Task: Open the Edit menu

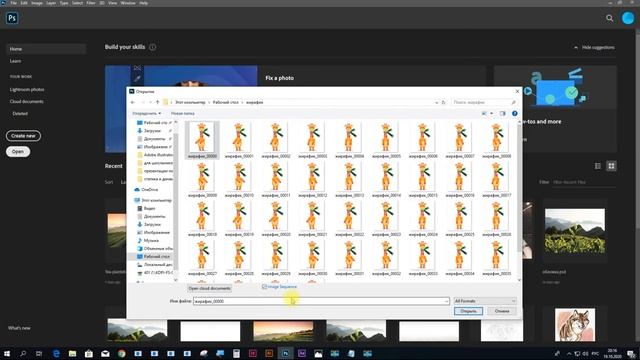Action: coord(24,3)
